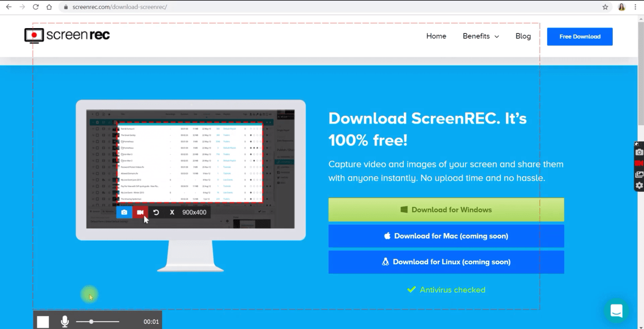Go back in the browser

pyautogui.click(x=8, y=7)
